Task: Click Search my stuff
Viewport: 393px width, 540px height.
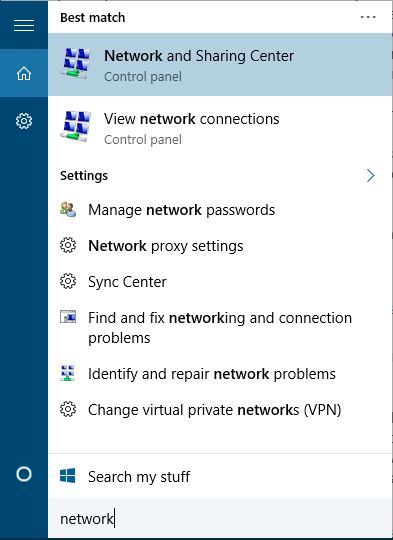Action: [x=220, y=476]
